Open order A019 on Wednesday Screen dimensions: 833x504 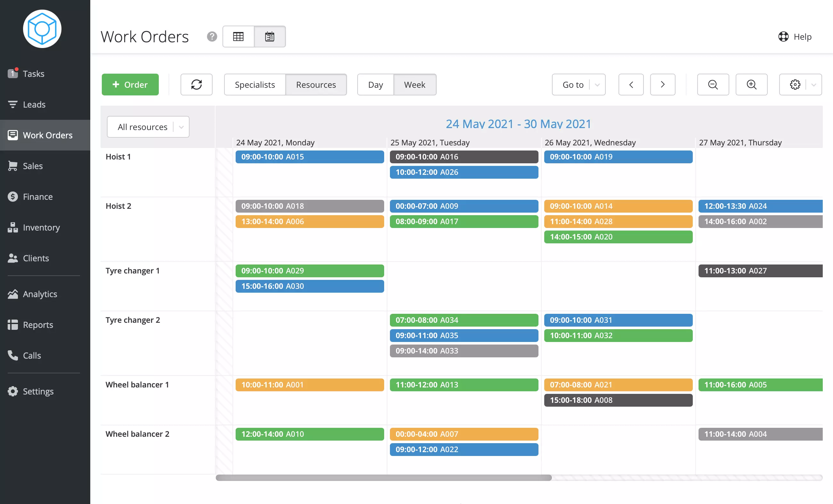(618, 157)
